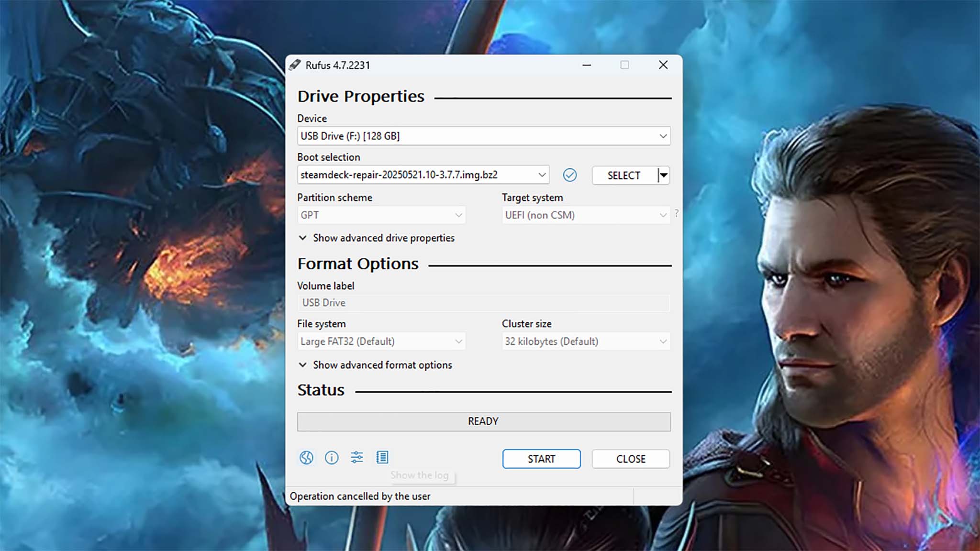
Task: Click the START button
Action: coord(541,459)
